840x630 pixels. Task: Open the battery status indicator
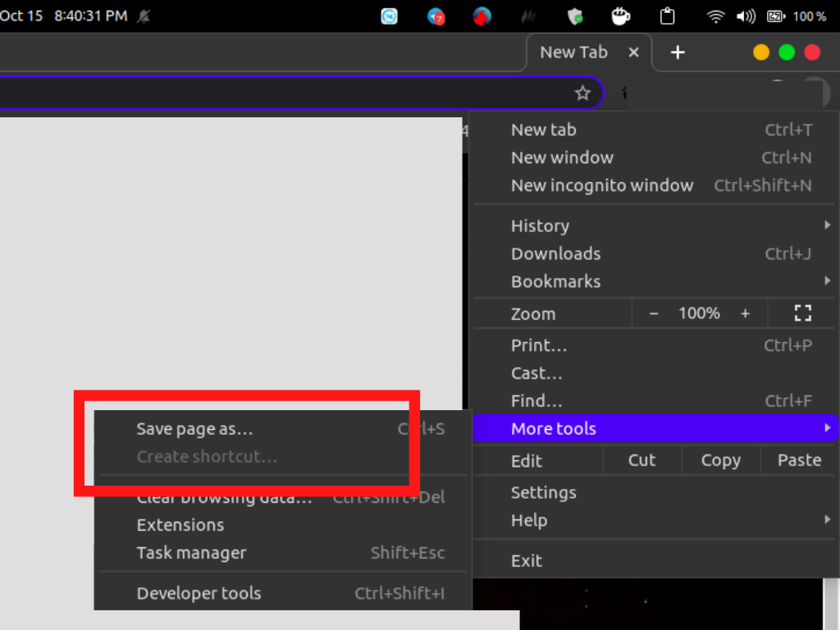[776, 16]
